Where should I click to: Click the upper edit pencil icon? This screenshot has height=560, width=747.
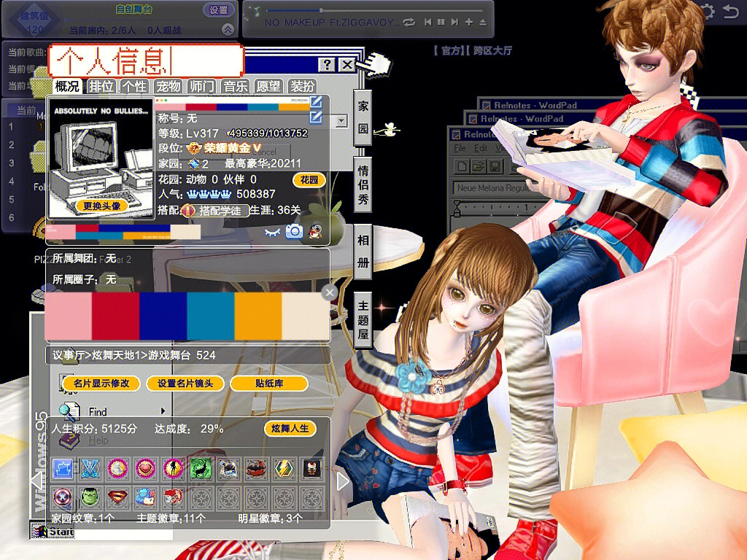316,102
